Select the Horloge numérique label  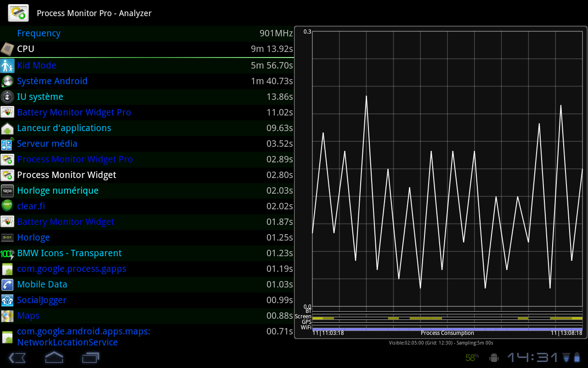(58, 190)
